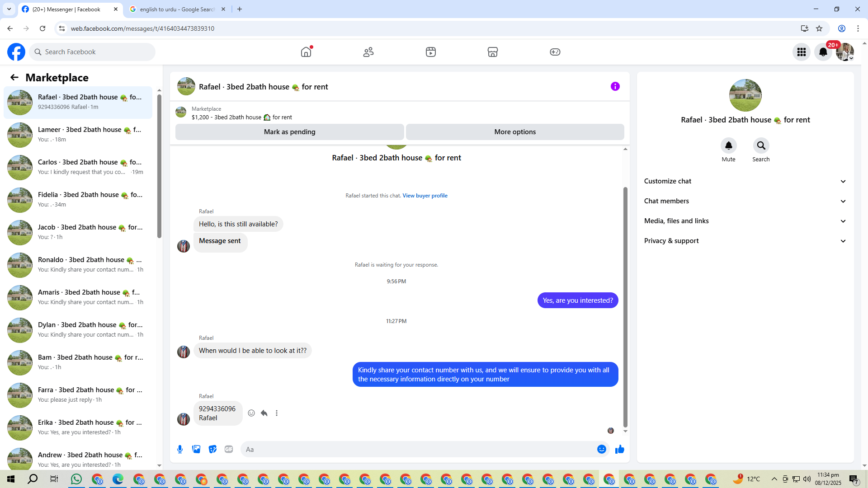Open more options for Rafael's last message

277,413
